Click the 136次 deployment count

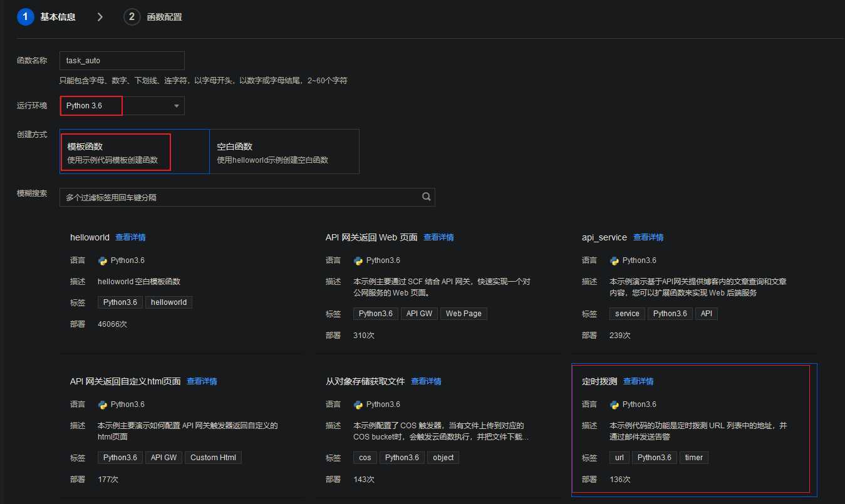(x=620, y=480)
